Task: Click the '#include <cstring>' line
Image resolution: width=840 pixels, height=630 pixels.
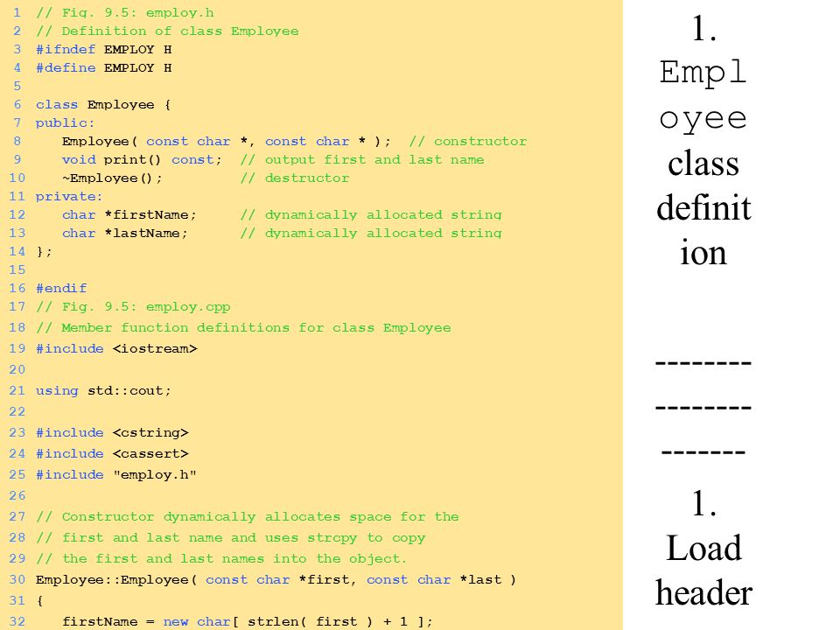Action: tap(112, 433)
